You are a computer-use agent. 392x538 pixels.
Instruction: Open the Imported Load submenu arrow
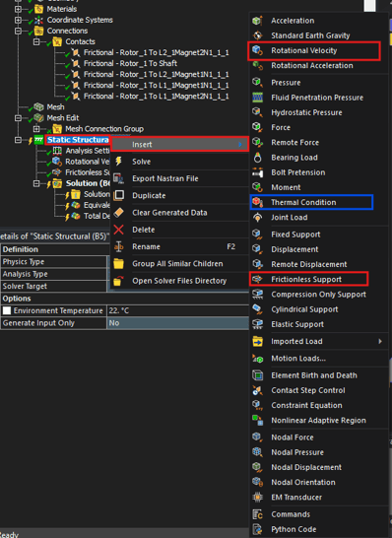(380, 341)
